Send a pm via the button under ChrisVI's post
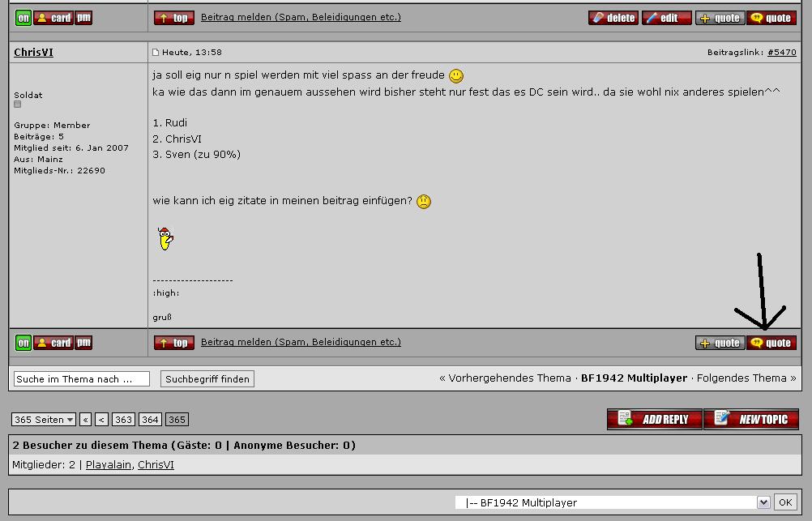 (83, 342)
